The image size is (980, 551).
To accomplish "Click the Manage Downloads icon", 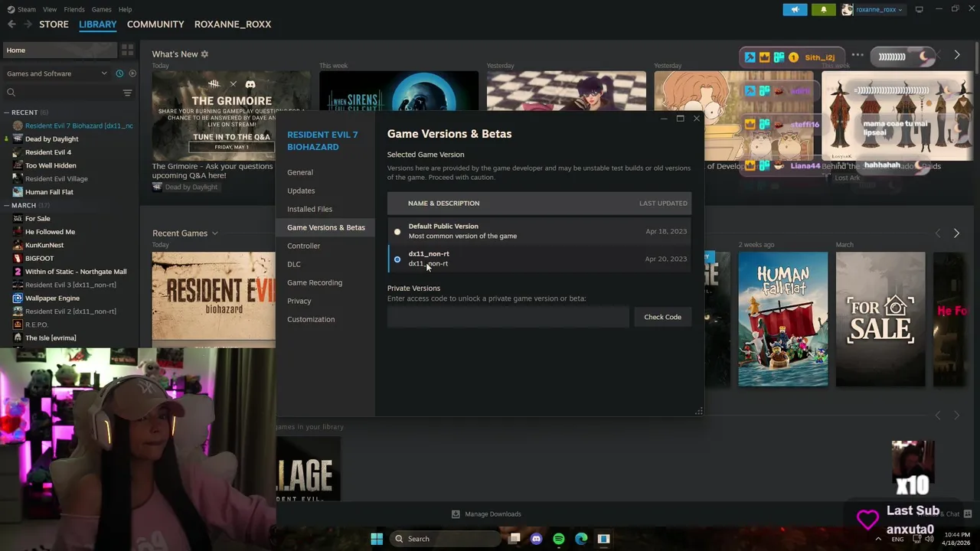I will (456, 514).
